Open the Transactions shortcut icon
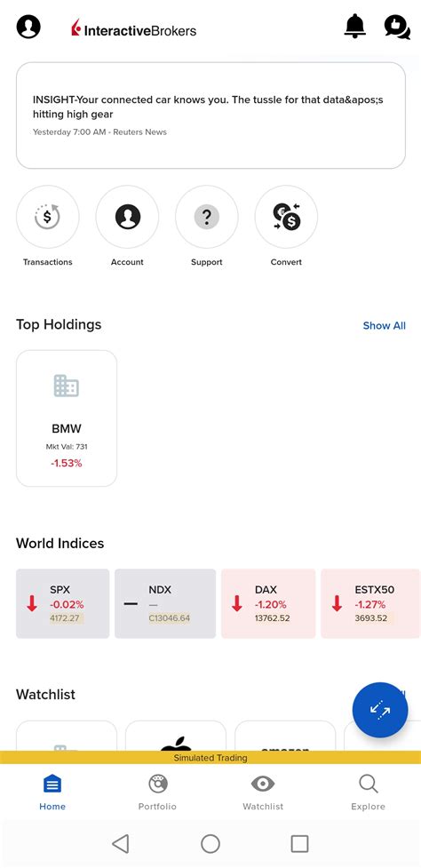This screenshot has width=421, height=868. coord(48,217)
